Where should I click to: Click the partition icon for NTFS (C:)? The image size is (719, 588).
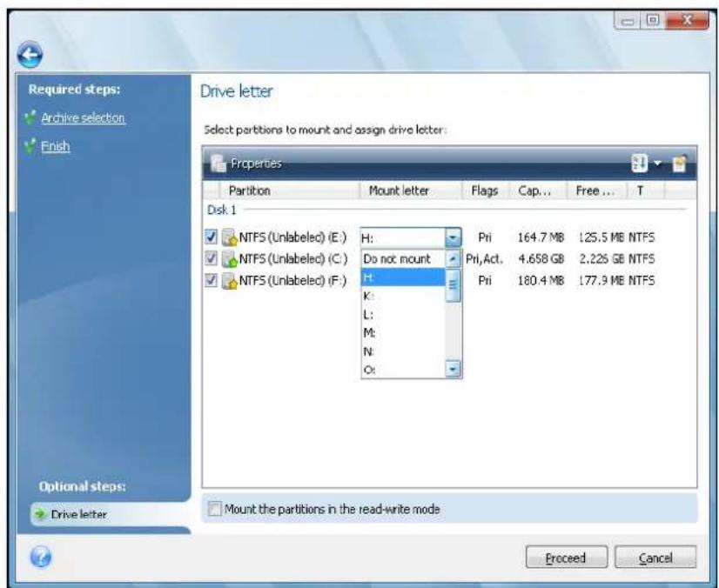tap(229, 259)
